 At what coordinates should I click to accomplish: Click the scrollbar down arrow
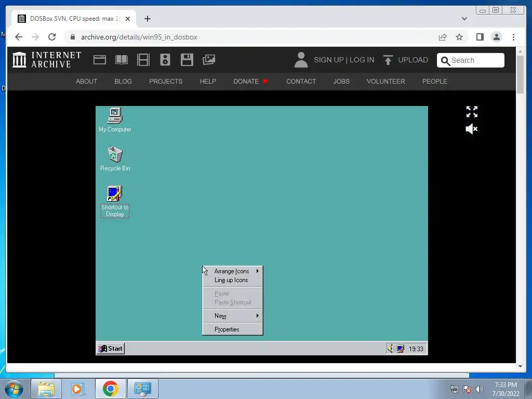click(520, 366)
